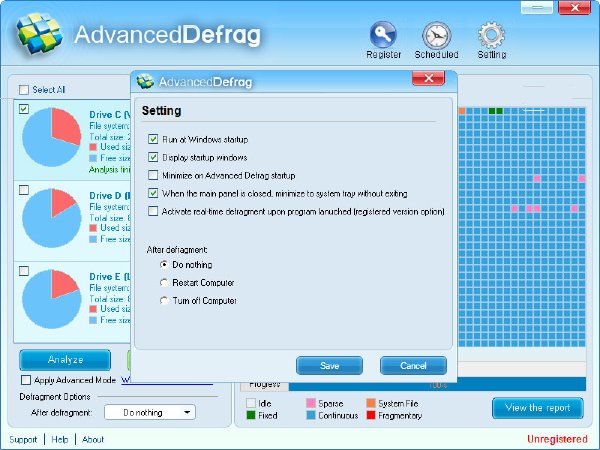Check Minimize on Advanced Defrag startup
This screenshot has width=600, height=450.
pos(153,175)
